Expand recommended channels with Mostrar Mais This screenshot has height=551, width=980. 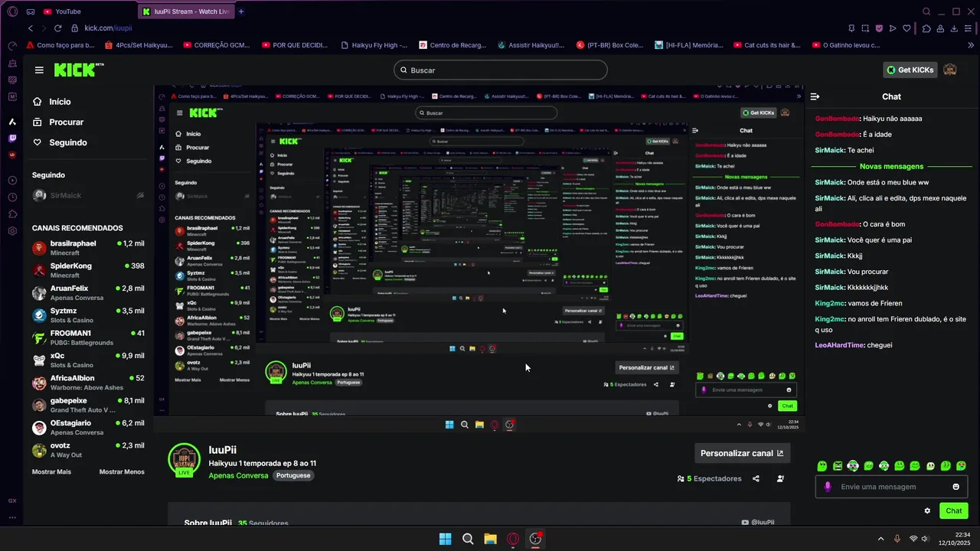tap(51, 471)
